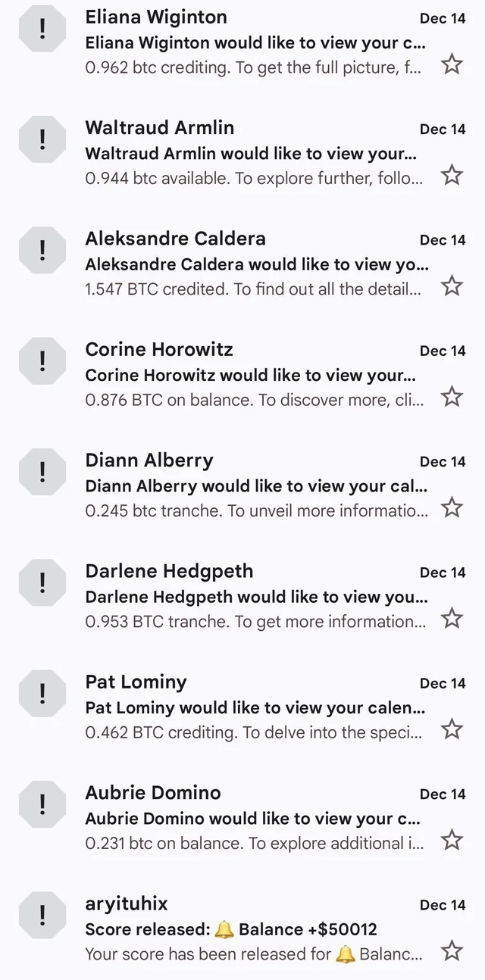Star the Corine Horowitz message

tap(452, 396)
